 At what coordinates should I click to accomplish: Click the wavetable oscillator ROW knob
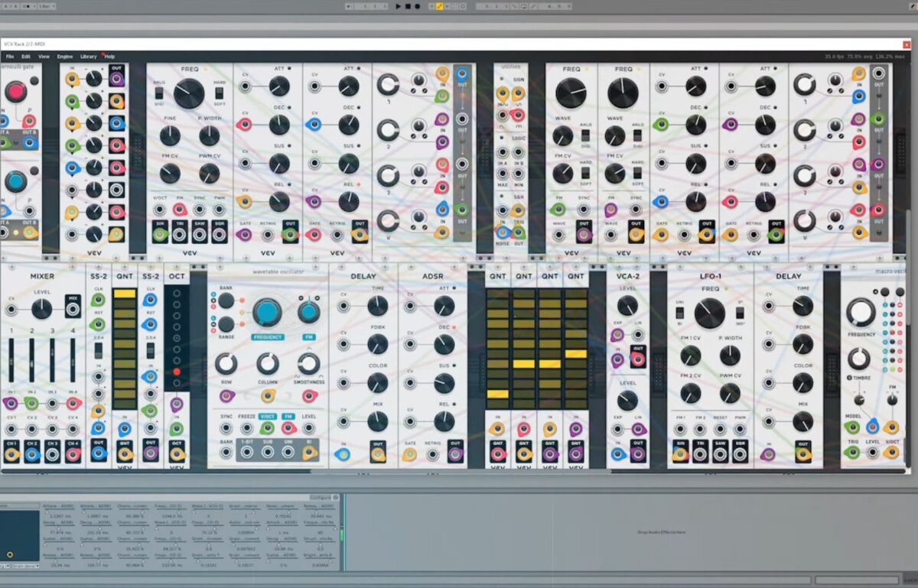point(226,363)
